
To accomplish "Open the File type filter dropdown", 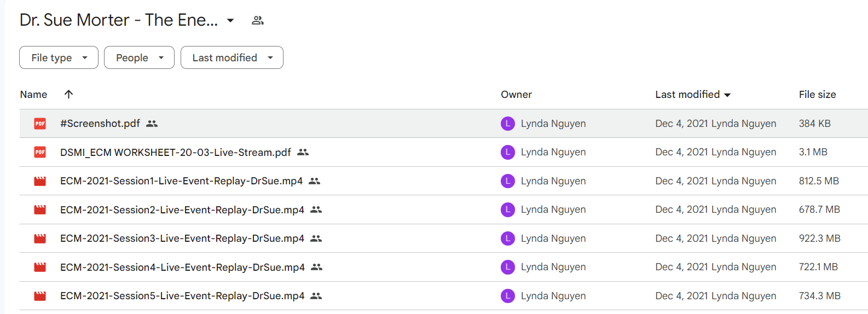I will [59, 57].
